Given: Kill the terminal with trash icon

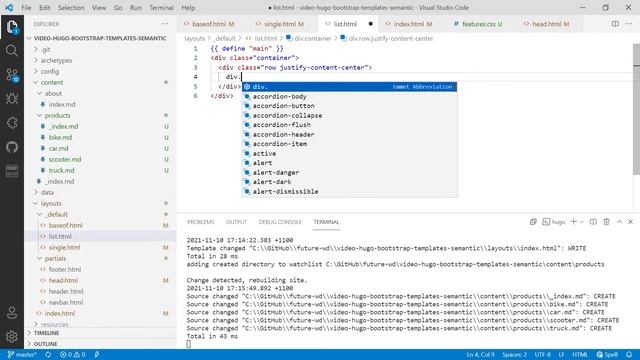Looking at the screenshot, I should [607, 222].
